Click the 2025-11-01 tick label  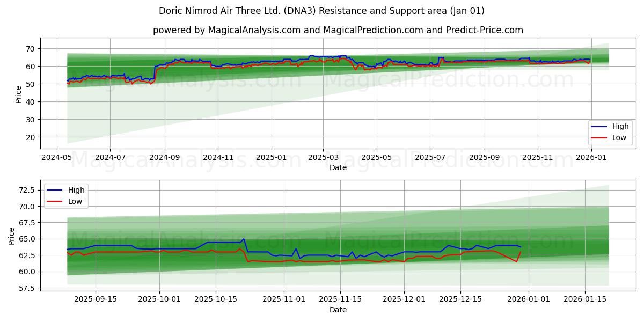pyautogui.click(x=284, y=299)
